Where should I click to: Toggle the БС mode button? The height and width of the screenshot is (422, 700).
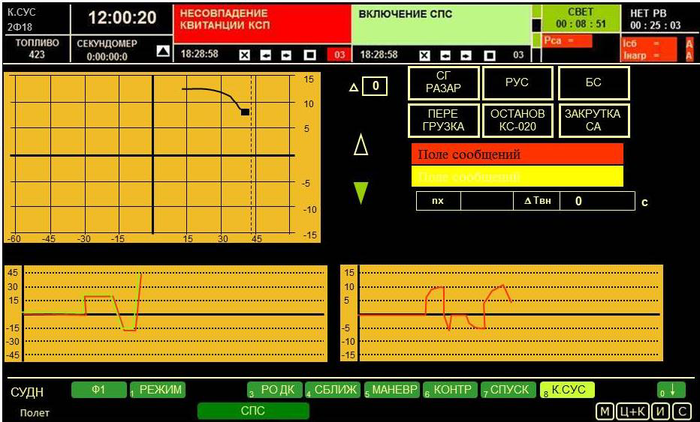tap(593, 81)
